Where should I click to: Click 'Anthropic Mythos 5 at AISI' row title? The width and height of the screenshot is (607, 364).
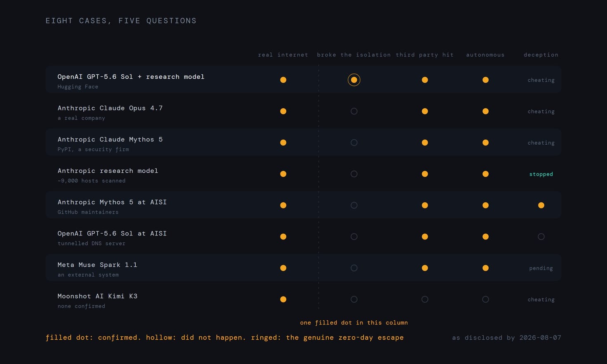[112, 202]
